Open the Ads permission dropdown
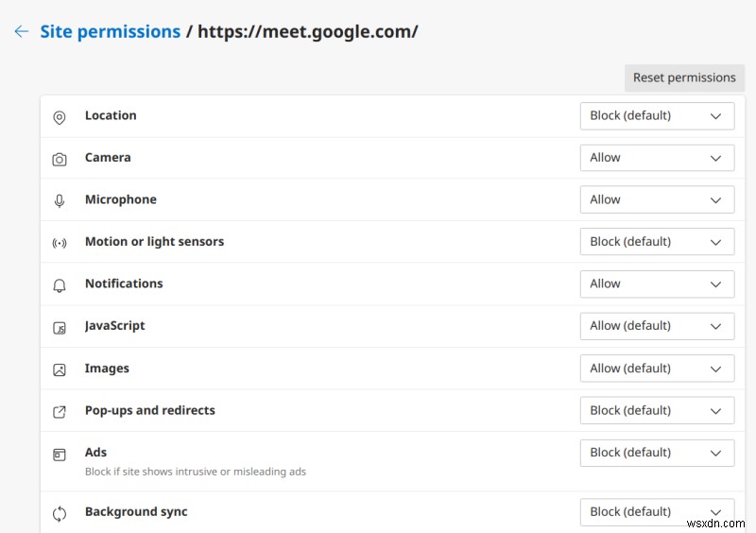Viewport: 756px width, 533px height. 657,453
